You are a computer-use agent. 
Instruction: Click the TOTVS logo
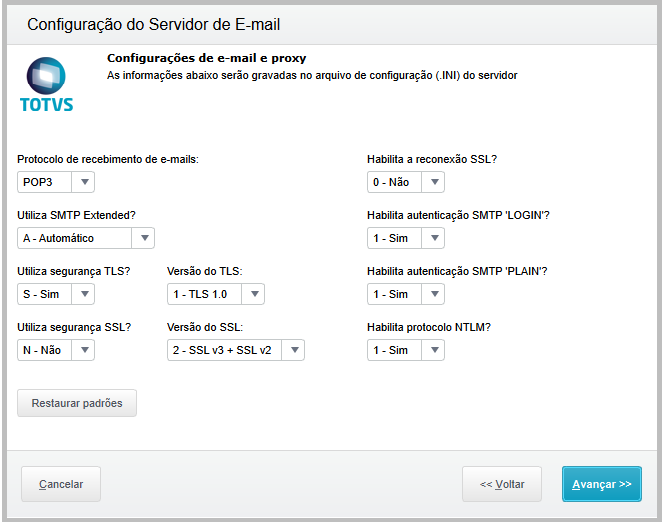(x=47, y=84)
